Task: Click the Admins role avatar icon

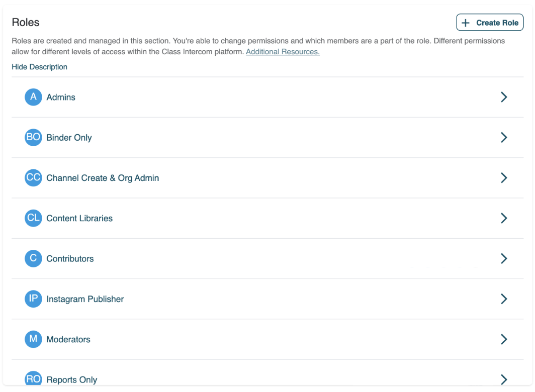Action: point(33,97)
